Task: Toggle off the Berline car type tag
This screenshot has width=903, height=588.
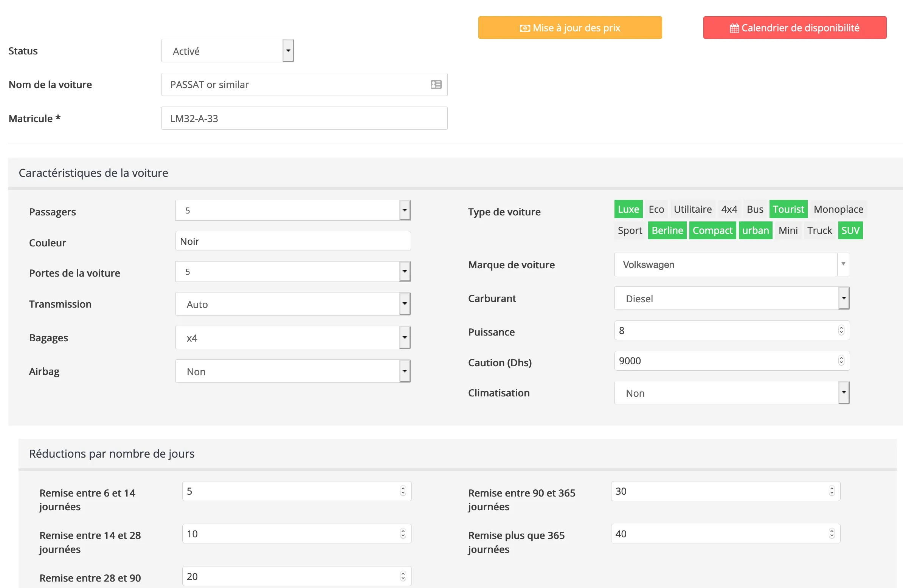Action: 667,231
